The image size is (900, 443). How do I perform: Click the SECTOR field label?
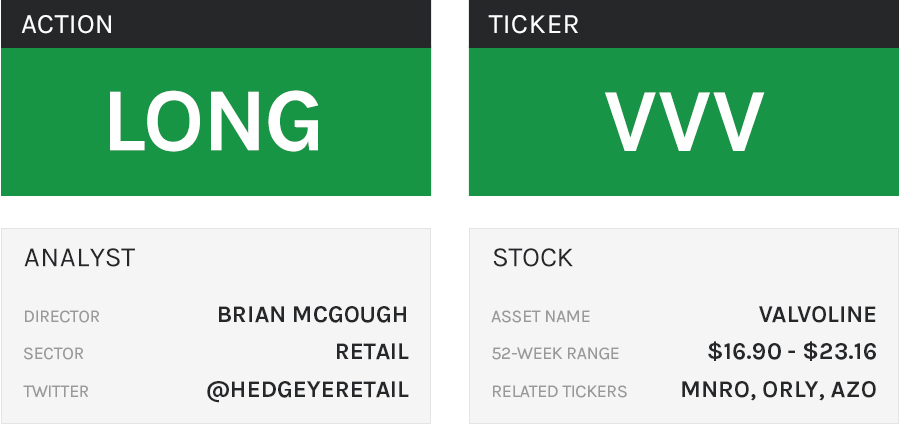click(54, 354)
